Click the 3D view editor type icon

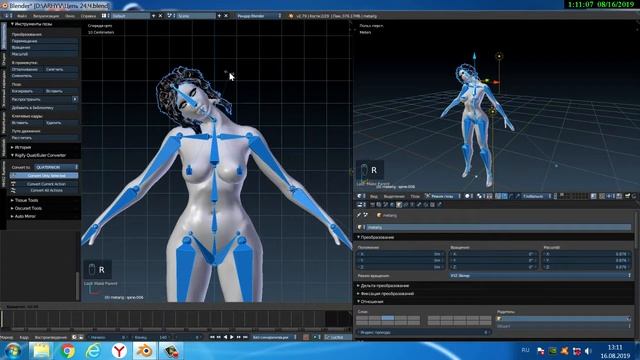(360, 196)
